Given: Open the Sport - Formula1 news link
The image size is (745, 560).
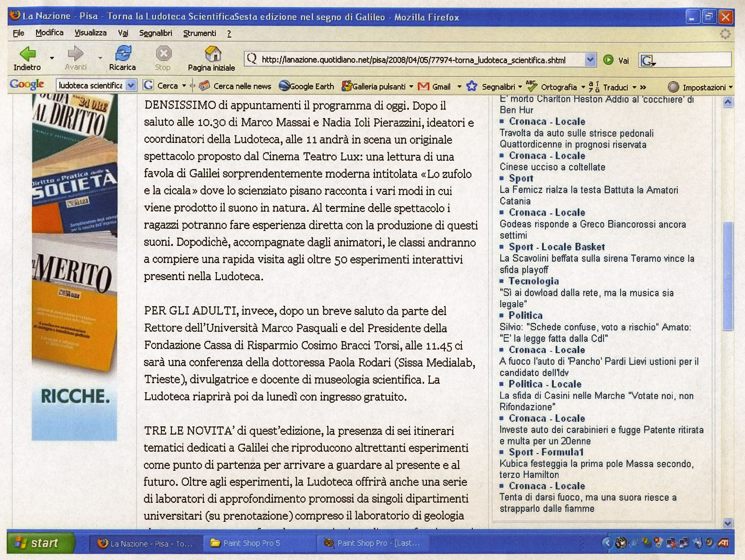Looking at the screenshot, I should coord(546,452).
